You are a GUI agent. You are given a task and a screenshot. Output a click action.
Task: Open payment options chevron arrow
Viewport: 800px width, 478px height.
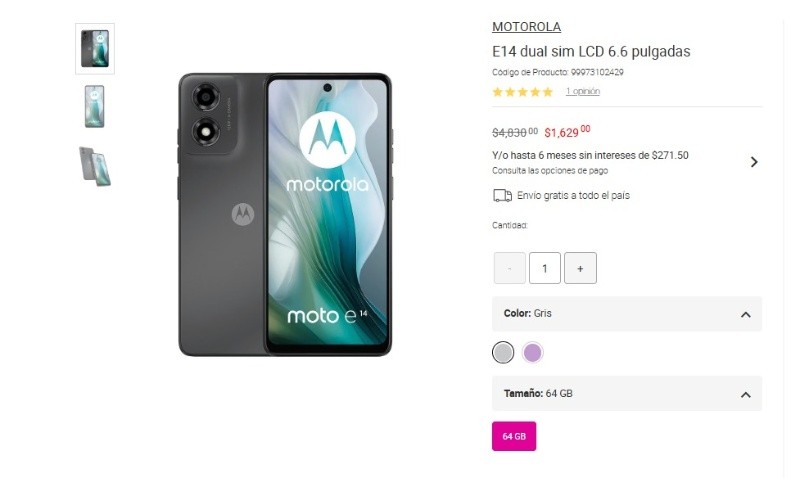[x=754, y=162]
